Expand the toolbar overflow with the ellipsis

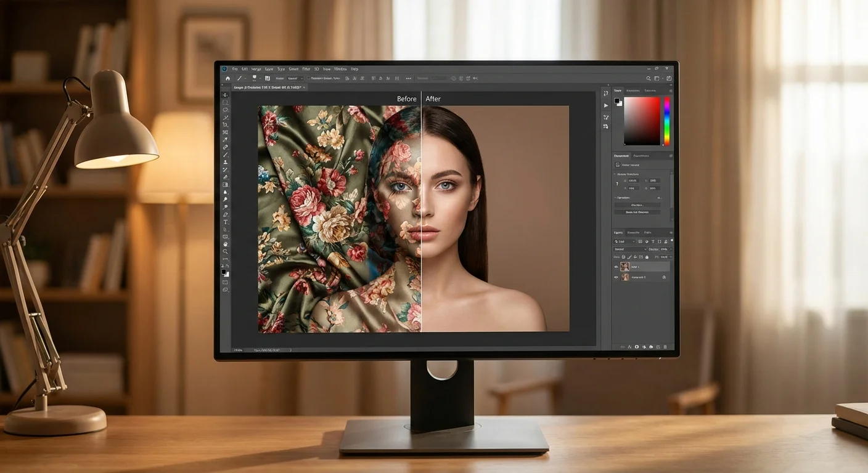[409, 78]
